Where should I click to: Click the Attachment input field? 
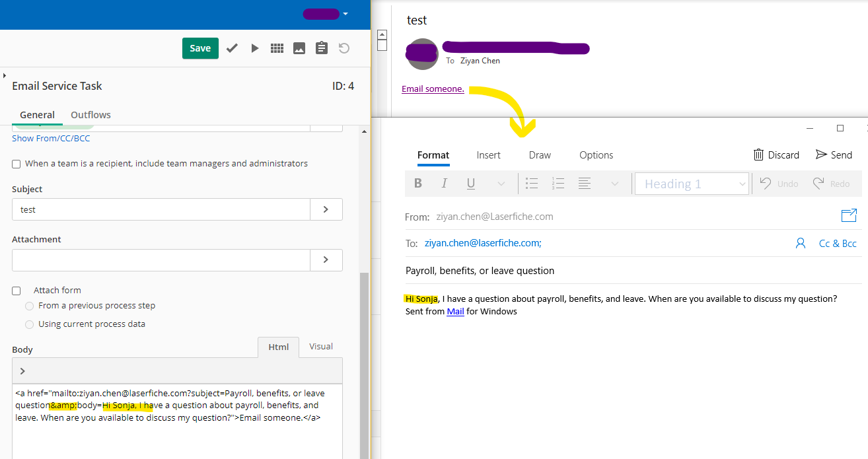click(161, 260)
